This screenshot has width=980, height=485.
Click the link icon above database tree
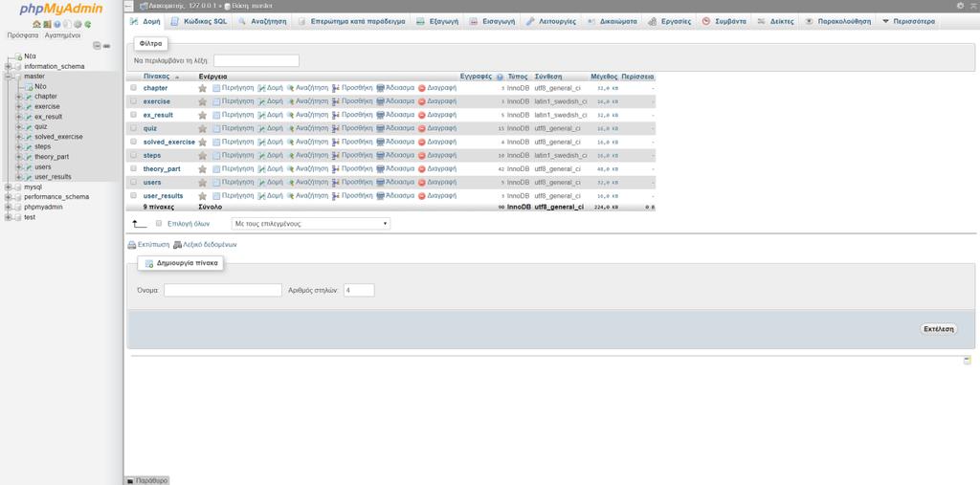pos(107,46)
